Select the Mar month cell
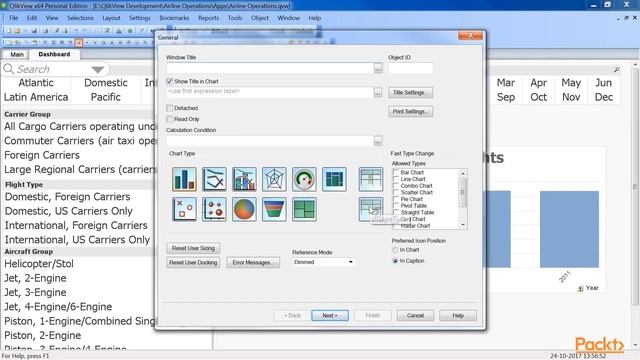This screenshot has width=640, height=360. point(505,83)
